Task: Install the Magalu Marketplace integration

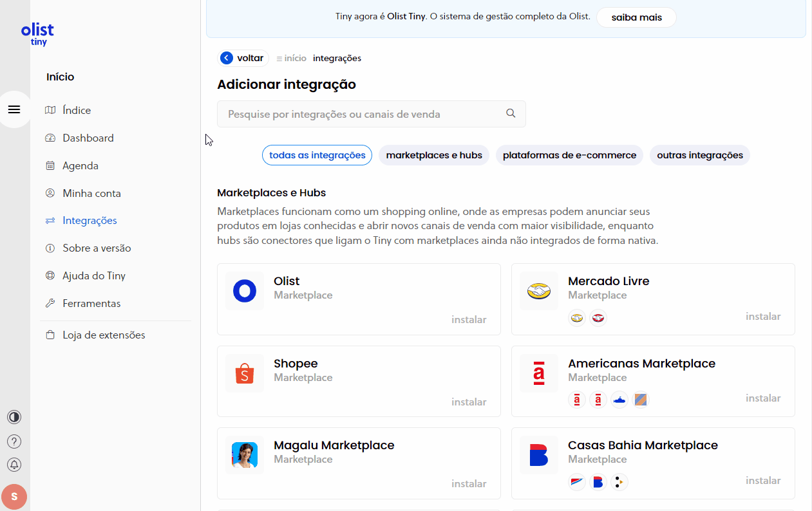Action: pyautogui.click(x=469, y=484)
